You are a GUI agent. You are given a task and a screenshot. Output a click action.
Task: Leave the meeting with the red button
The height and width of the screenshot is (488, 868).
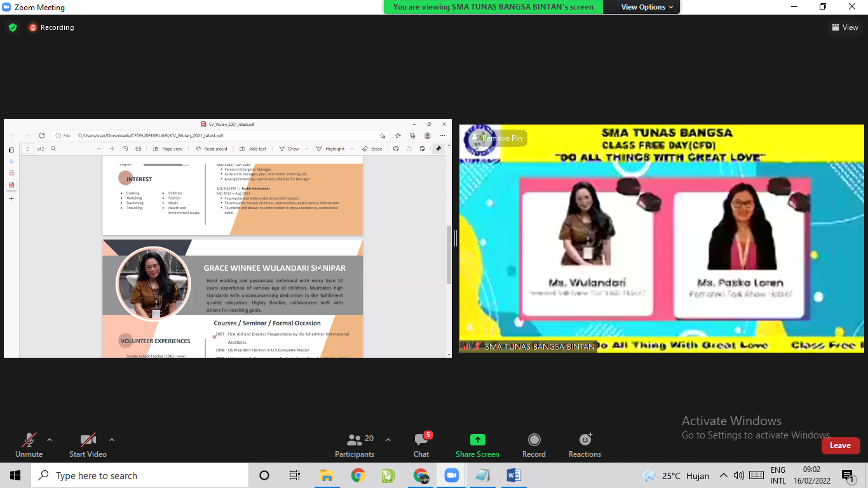(x=840, y=445)
